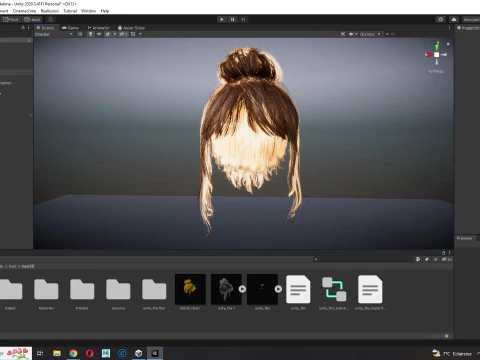Select the unity_fbx_import document asset
The width and height of the screenshot is (480, 360).
click(x=370, y=289)
